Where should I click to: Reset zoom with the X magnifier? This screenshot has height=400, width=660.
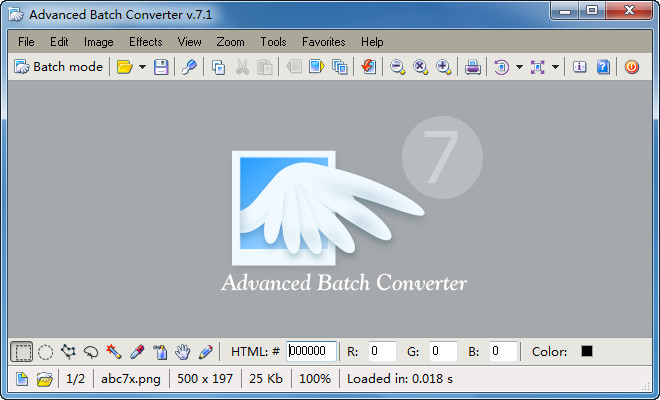420,67
